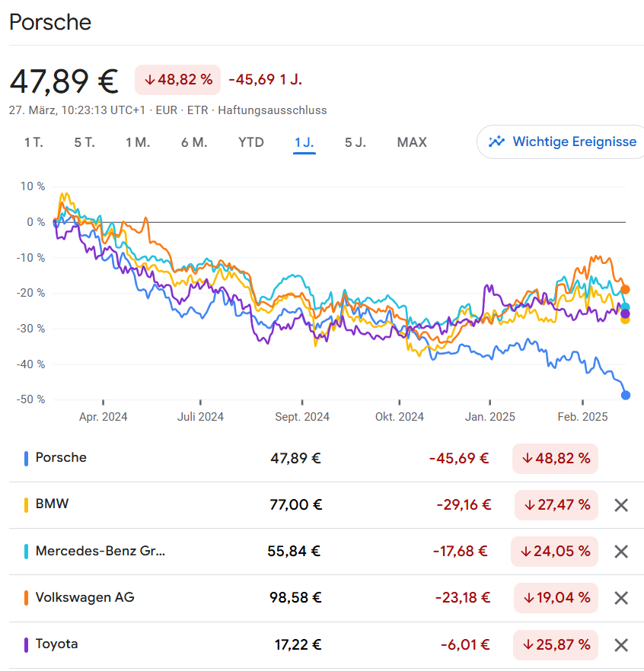Remove Toyota from comparison with X icon
Viewport: 644px width, 671px height.
pos(621,645)
